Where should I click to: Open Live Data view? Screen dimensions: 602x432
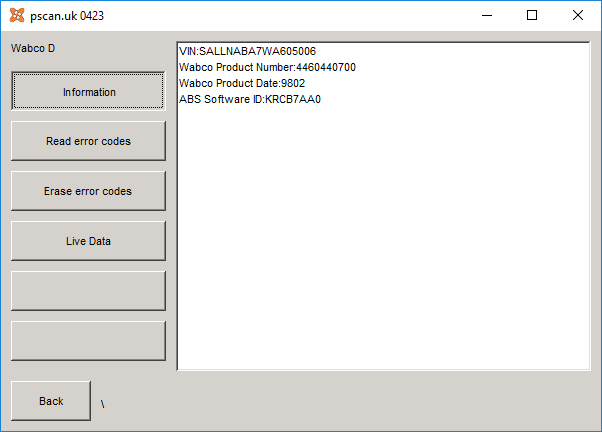pyautogui.click(x=88, y=241)
